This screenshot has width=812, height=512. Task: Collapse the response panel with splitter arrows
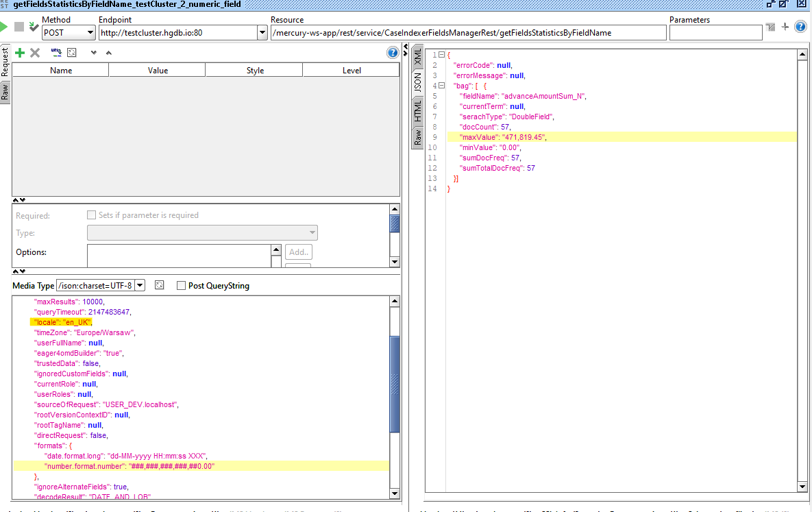click(406, 50)
